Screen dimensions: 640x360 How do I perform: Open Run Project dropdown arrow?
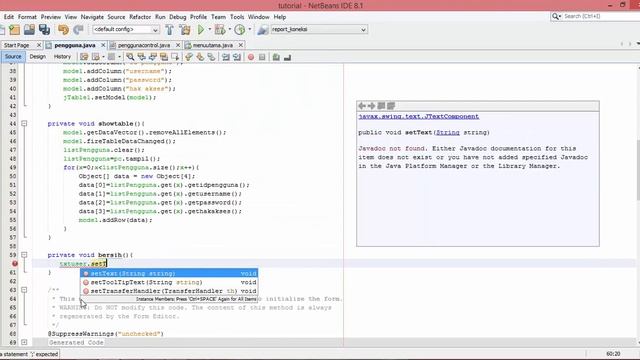pos(210,29)
